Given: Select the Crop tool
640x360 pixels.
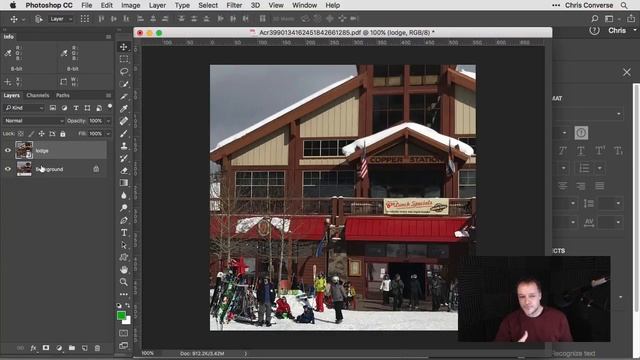Looking at the screenshot, I should point(124,96).
